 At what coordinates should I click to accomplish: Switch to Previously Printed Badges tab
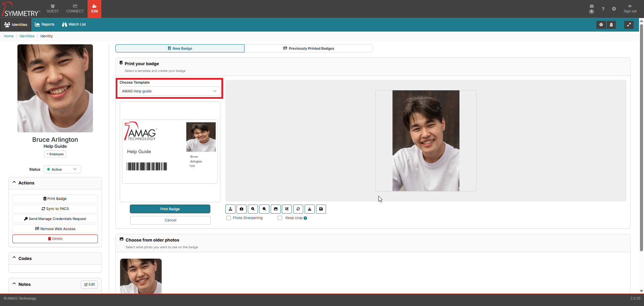[309, 48]
